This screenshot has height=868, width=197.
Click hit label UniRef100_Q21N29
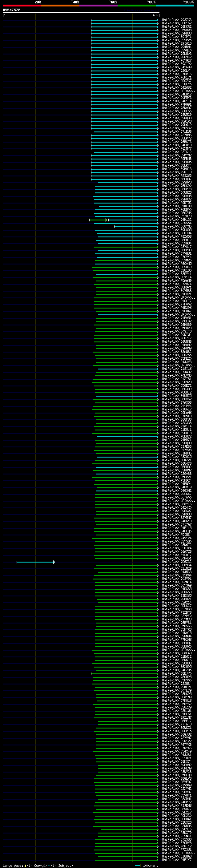point(177,568)
